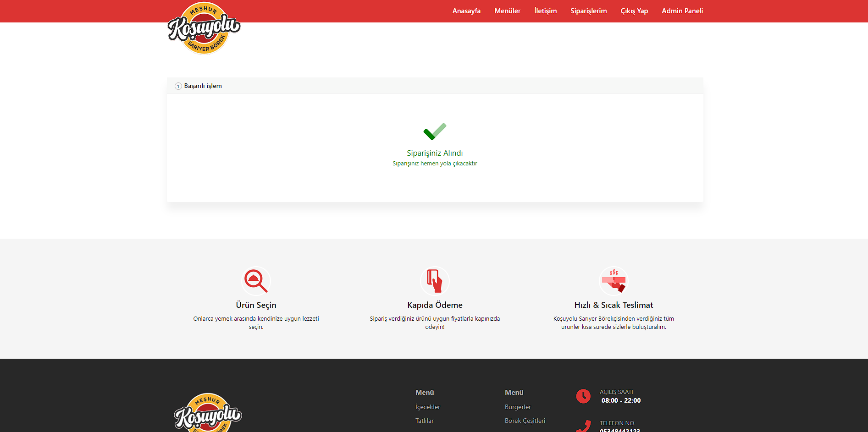Click the Kapıda Ödeme card payment icon
Image resolution: width=868 pixels, height=432 pixels.
(435, 281)
